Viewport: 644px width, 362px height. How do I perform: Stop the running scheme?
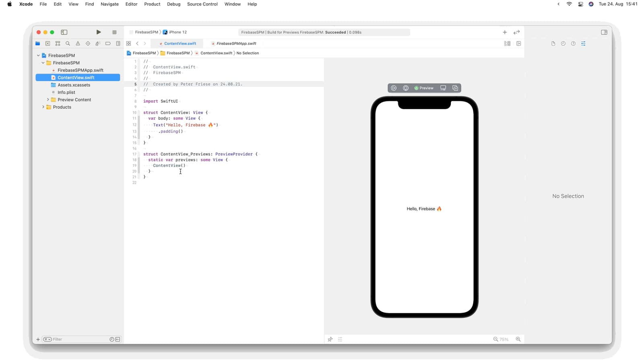point(114,32)
